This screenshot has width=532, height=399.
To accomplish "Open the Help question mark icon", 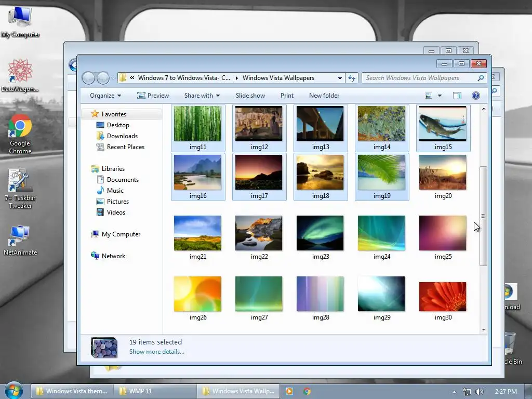I will coord(476,96).
